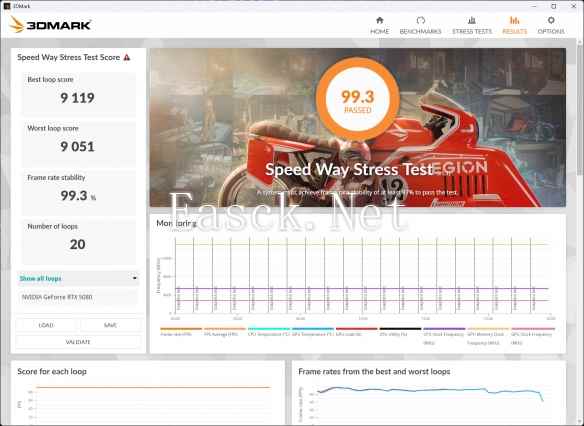Click the Speed Way Stress Test banner image
This screenshot has height=426, width=584.
pos(358,127)
